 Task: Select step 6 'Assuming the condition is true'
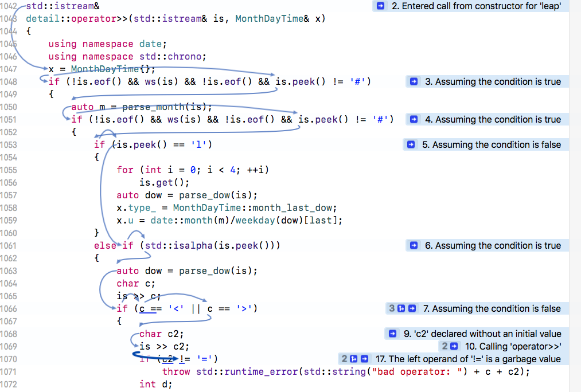click(x=493, y=245)
